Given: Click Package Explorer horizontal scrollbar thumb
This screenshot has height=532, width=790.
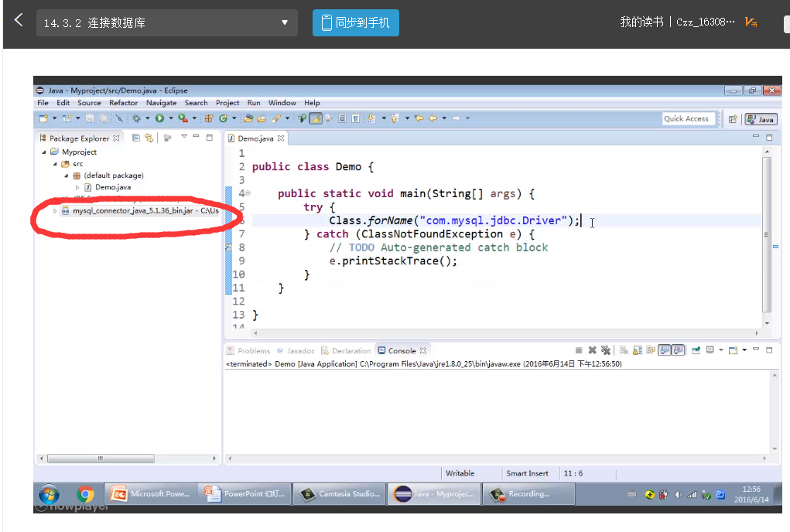Looking at the screenshot, I should click(101, 459).
